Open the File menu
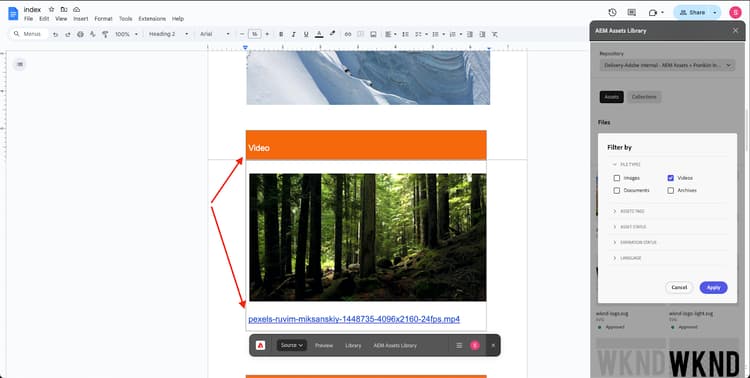The image size is (750, 378). click(29, 19)
